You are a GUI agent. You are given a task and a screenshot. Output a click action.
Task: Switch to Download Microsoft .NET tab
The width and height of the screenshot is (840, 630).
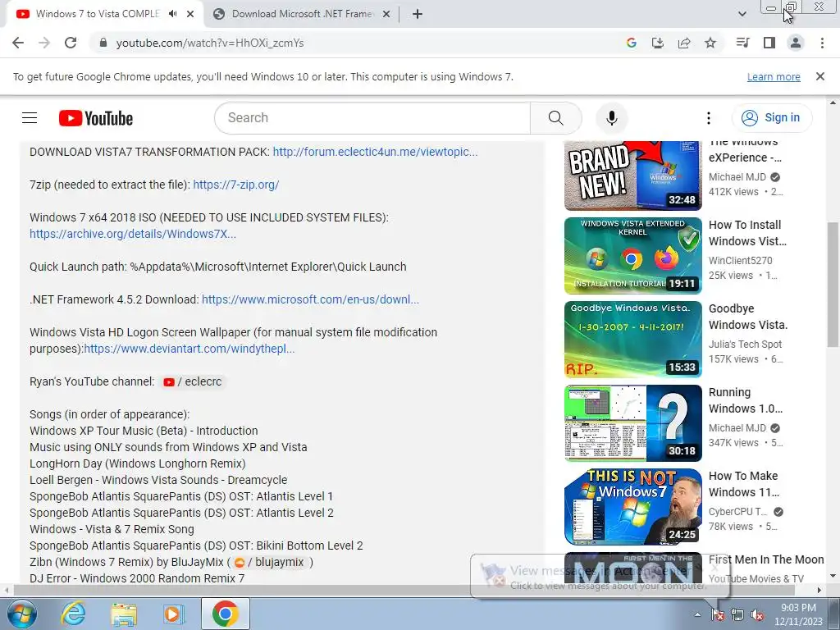(x=302, y=14)
